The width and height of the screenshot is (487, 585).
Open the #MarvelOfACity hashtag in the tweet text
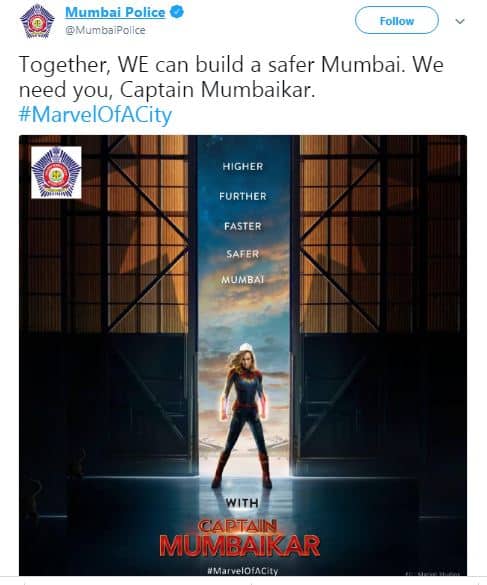click(x=95, y=115)
